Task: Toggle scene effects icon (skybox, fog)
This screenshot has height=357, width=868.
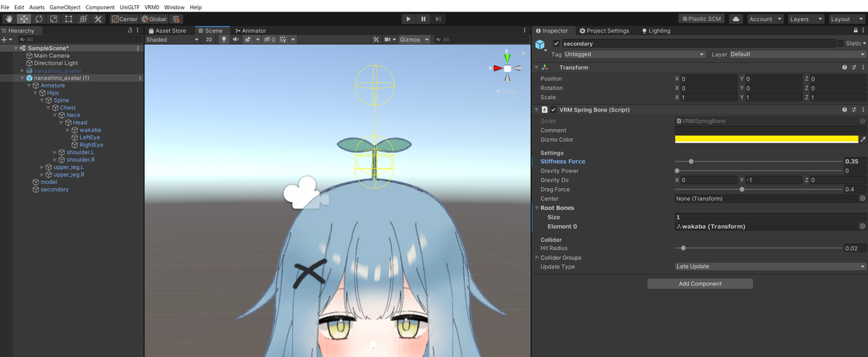Action: point(249,40)
